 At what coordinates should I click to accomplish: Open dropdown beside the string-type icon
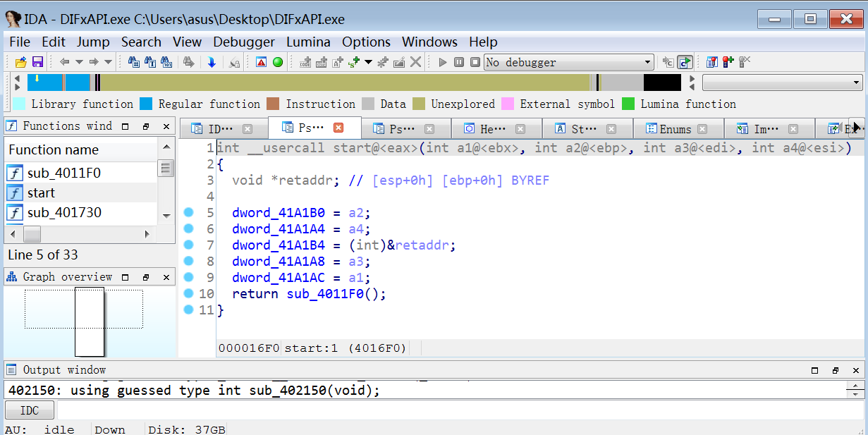coord(368,62)
